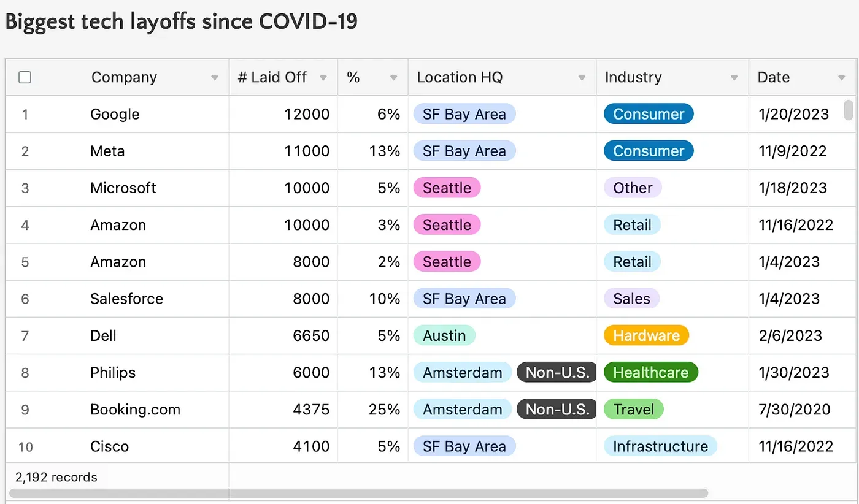Click the horizontal scrollbar at the bottom
Viewport: 859px width, 504px height.
358,493
